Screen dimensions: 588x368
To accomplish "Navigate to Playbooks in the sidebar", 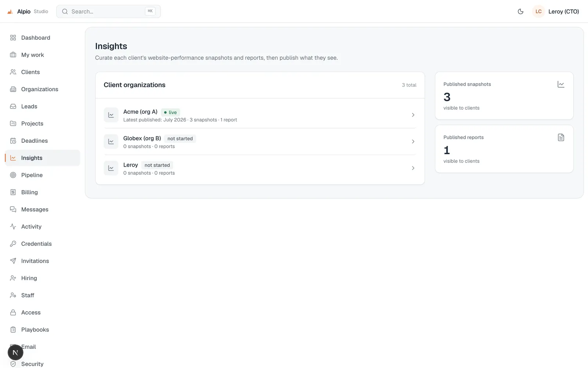I will [43, 330].
